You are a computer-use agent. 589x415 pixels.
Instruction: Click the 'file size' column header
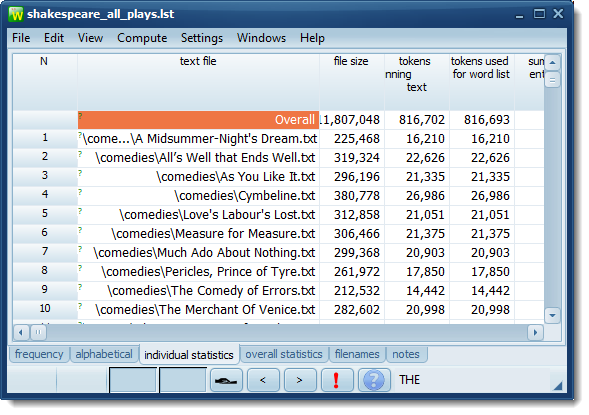tap(351, 82)
